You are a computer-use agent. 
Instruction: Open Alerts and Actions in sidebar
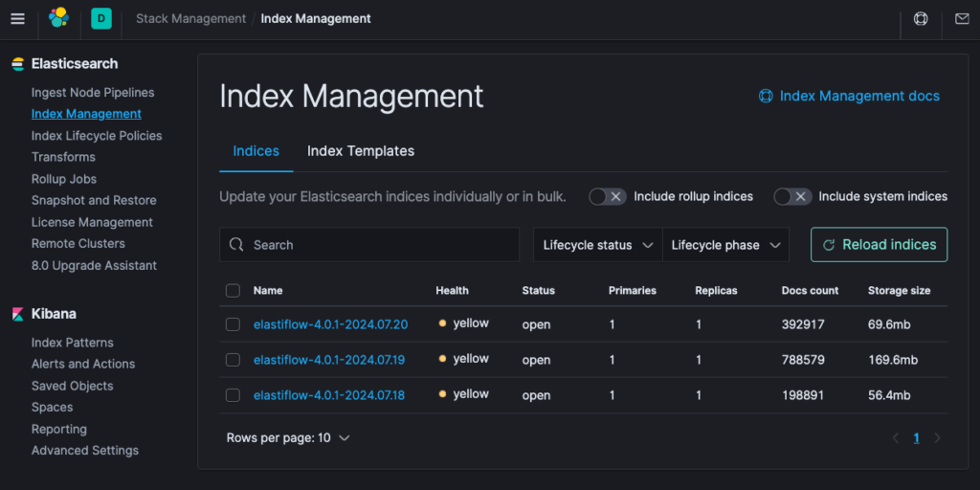(83, 364)
